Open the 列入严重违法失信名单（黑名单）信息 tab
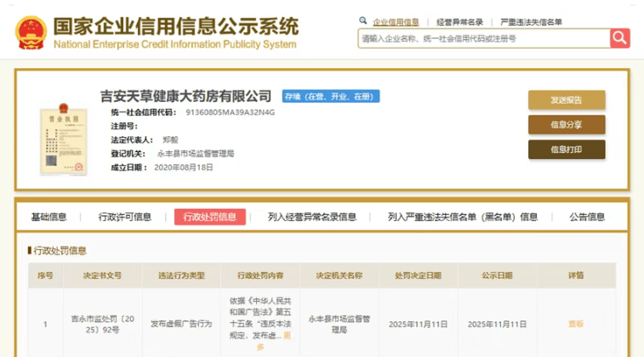644x357 pixels. (463, 217)
